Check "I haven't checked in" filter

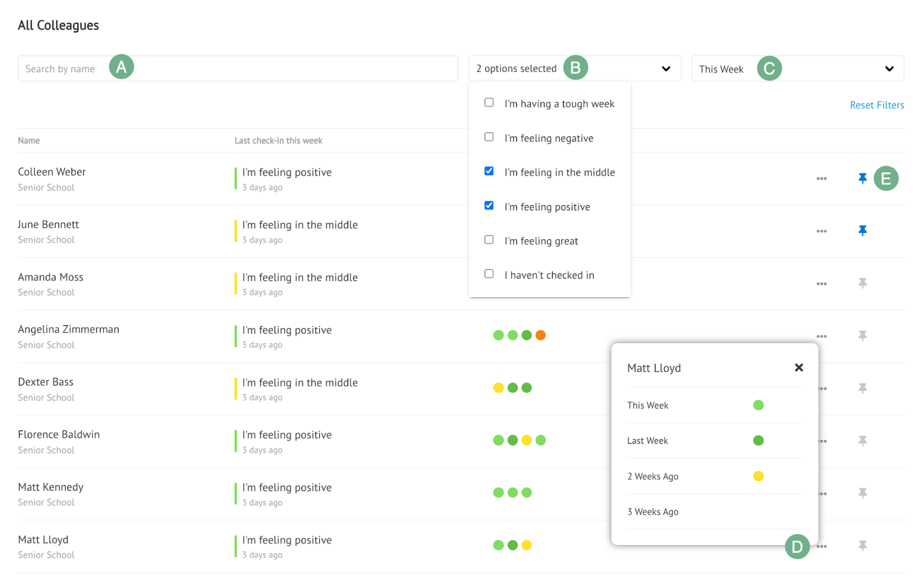[x=489, y=274]
